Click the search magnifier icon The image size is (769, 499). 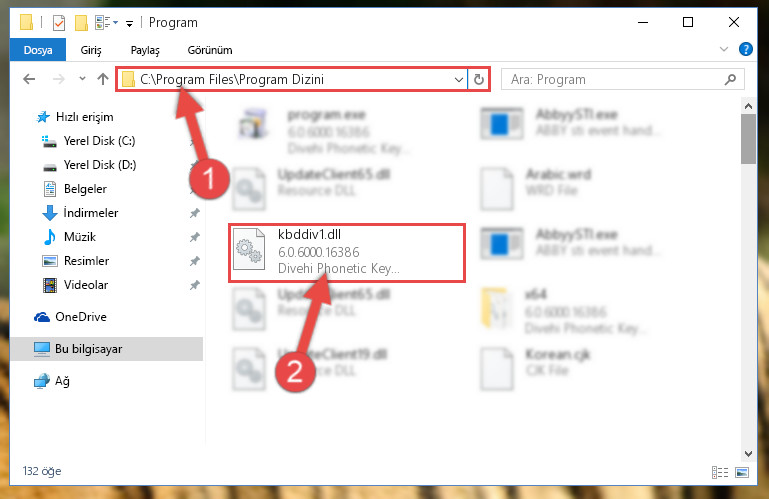[730, 79]
